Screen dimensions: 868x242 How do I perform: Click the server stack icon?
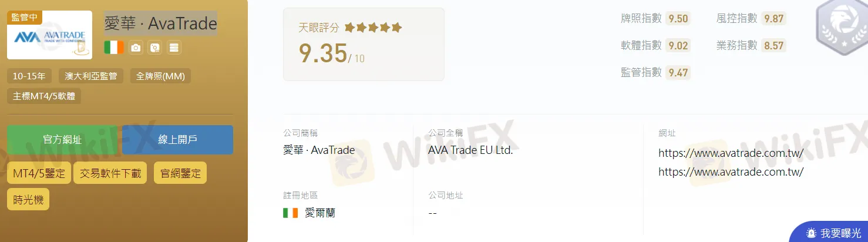tap(173, 48)
